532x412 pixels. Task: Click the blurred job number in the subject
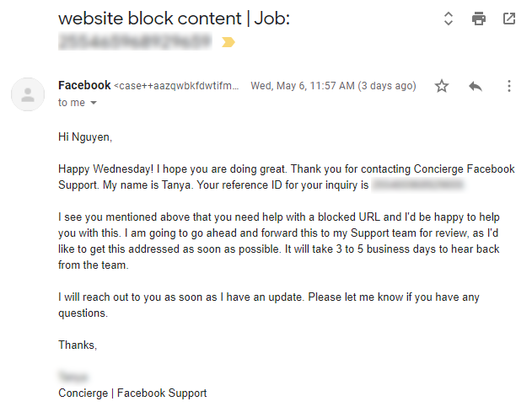click(x=135, y=40)
